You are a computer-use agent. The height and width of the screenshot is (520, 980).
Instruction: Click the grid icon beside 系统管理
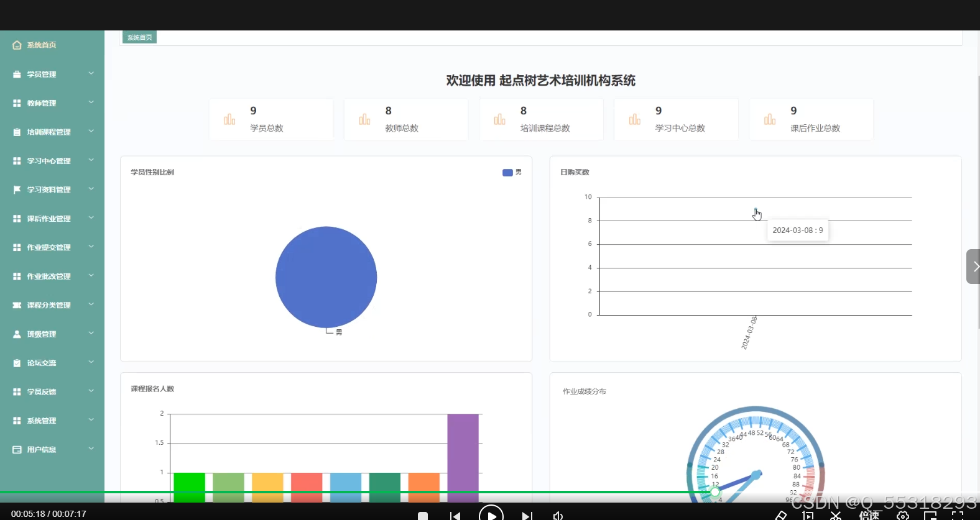[17, 421]
